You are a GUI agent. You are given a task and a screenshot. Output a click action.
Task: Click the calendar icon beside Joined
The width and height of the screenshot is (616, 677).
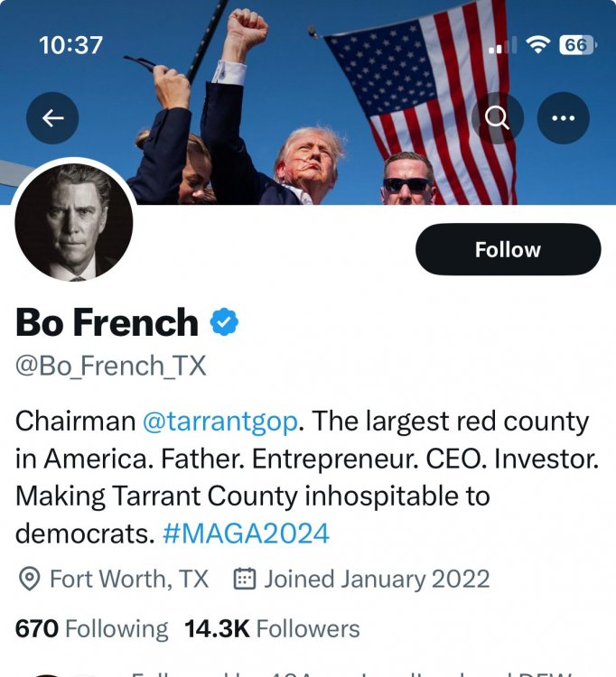(244, 579)
